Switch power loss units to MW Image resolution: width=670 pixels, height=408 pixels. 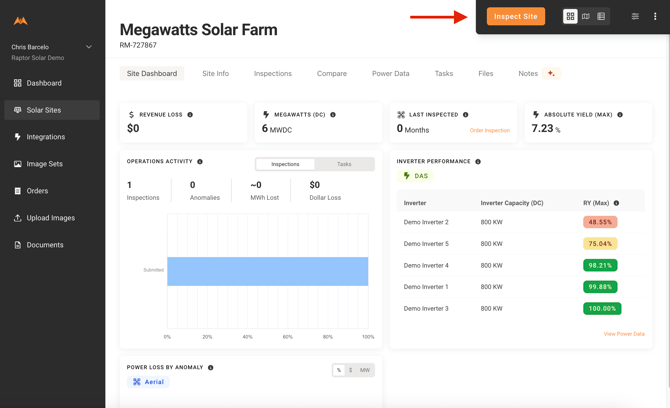pyautogui.click(x=365, y=370)
